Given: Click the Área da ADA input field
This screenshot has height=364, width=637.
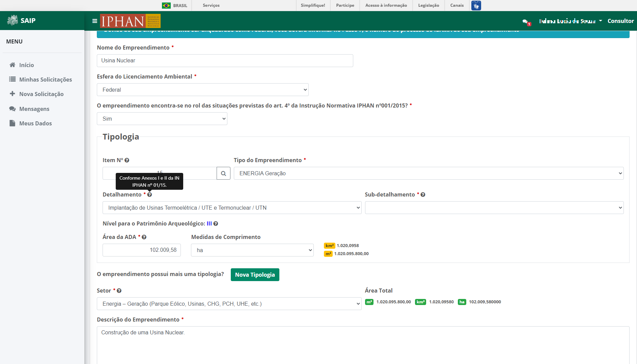Looking at the screenshot, I should [x=142, y=250].
